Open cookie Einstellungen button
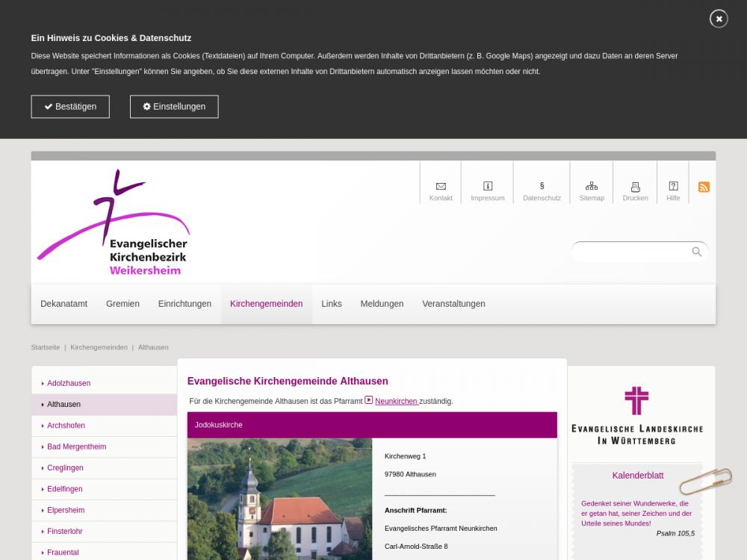 [174, 107]
